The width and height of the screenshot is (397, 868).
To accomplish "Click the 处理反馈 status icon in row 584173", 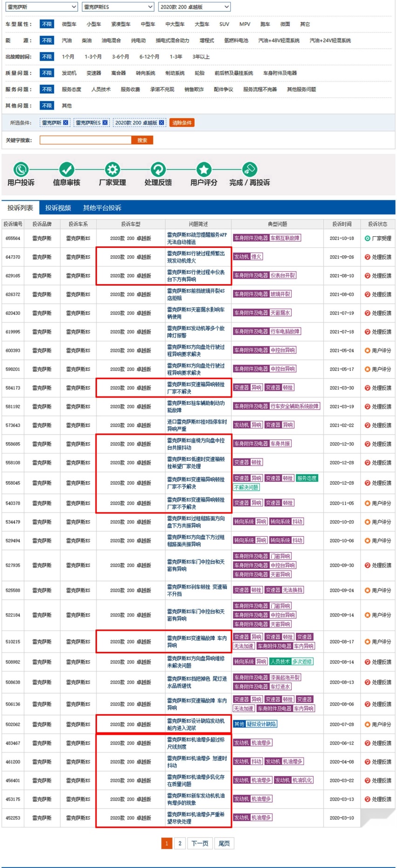I will coord(367,388).
